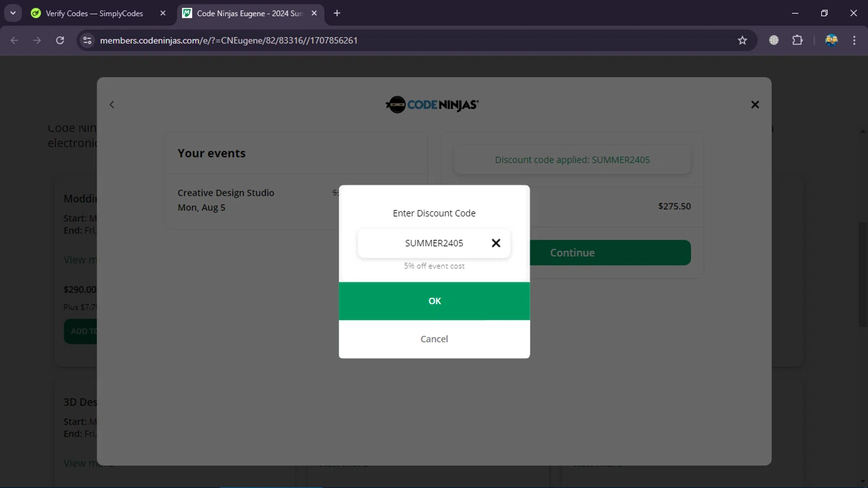Click '5% off event cost' text
This screenshot has width=868, height=488.
434,266
